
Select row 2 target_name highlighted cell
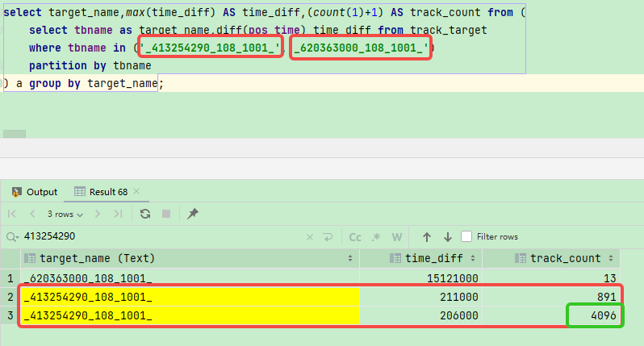190,297
